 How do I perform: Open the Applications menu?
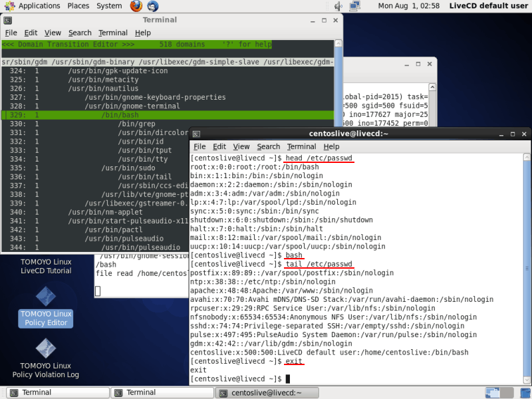(x=39, y=6)
